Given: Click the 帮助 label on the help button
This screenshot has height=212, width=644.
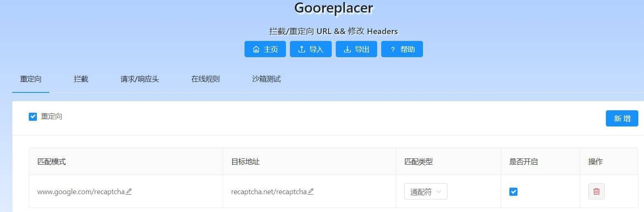Looking at the screenshot, I should [407, 49].
